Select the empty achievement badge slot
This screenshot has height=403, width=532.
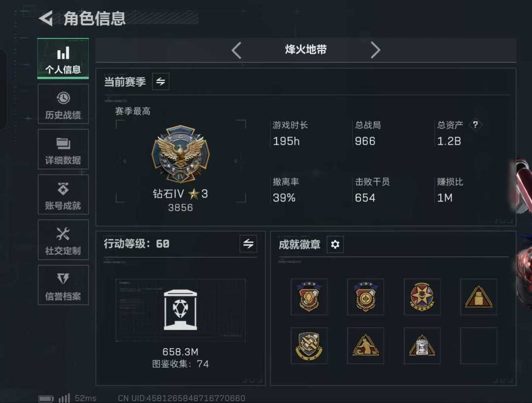(x=478, y=346)
